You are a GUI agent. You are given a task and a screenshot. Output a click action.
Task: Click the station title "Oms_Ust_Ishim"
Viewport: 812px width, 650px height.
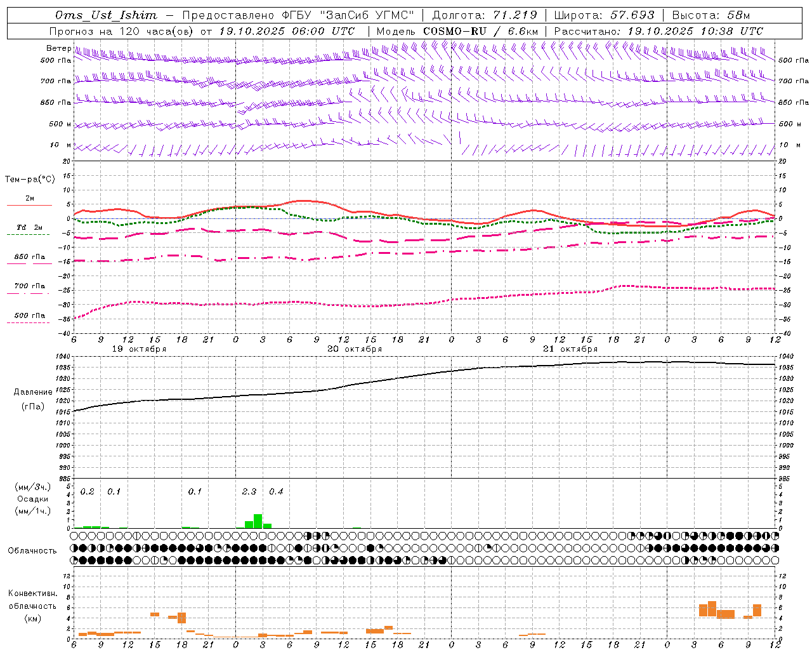coord(106,15)
